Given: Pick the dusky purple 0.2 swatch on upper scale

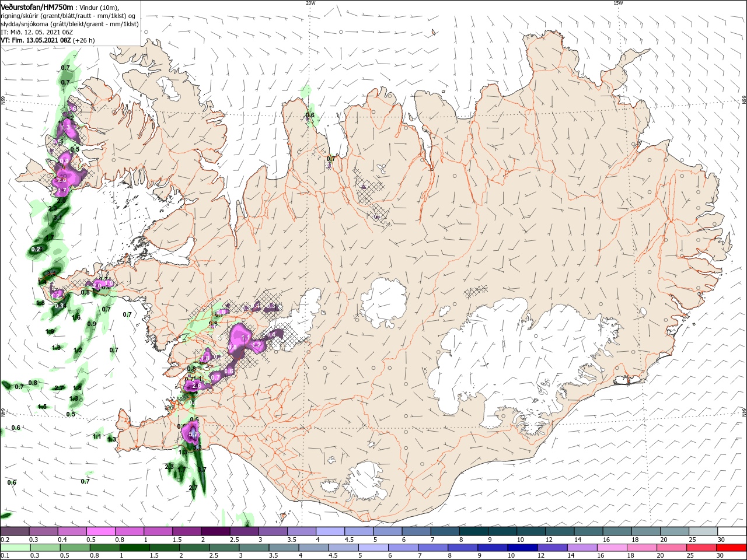Looking at the screenshot, I should tap(15, 531).
